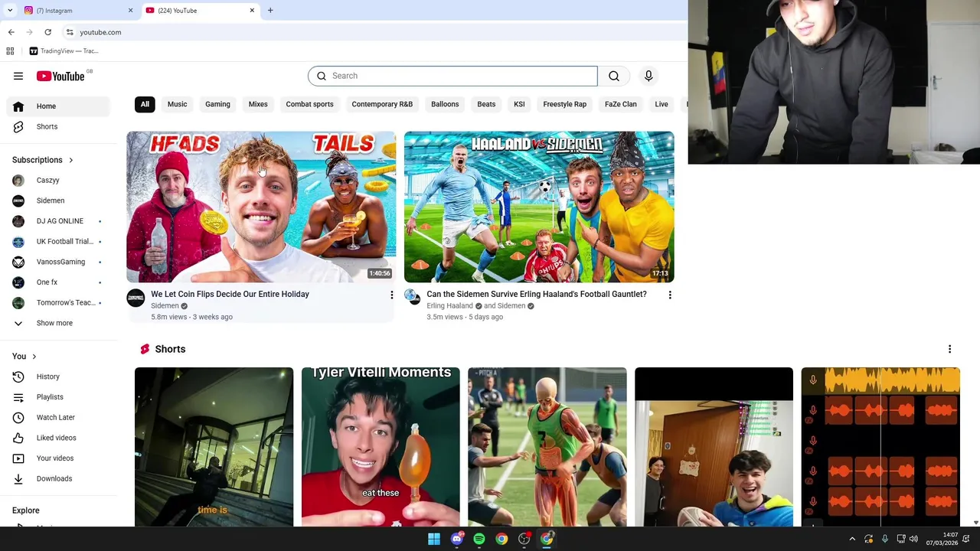980x551 pixels.
Task: Open the Windows Start button
Action: pos(434,539)
